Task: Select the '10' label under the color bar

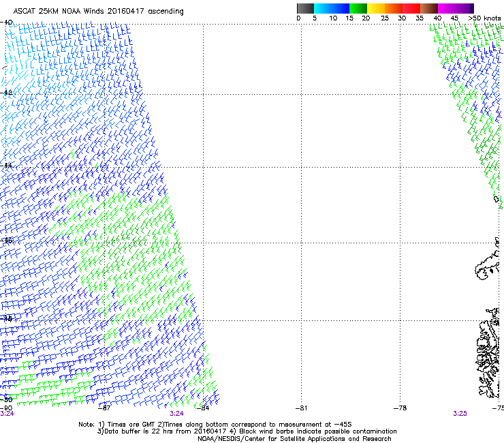Action: pyautogui.click(x=333, y=18)
